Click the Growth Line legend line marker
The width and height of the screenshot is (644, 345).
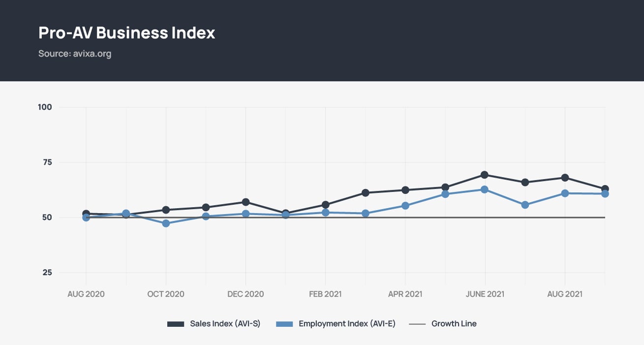point(417,324)
